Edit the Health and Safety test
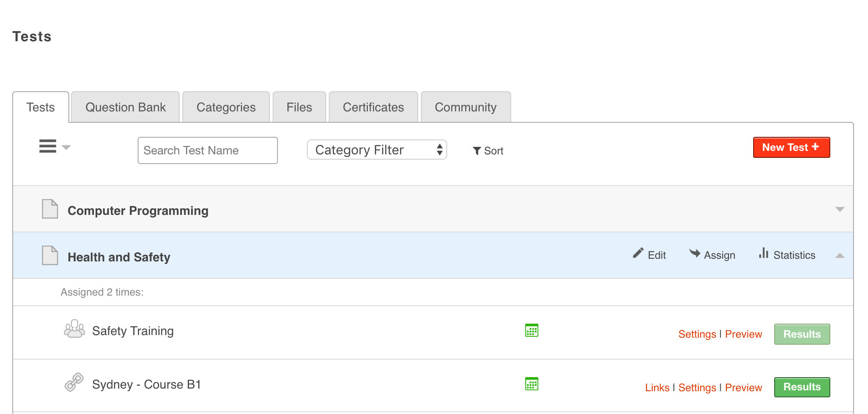The height and width of the screenshot is (414, 868). coord(650,255)
